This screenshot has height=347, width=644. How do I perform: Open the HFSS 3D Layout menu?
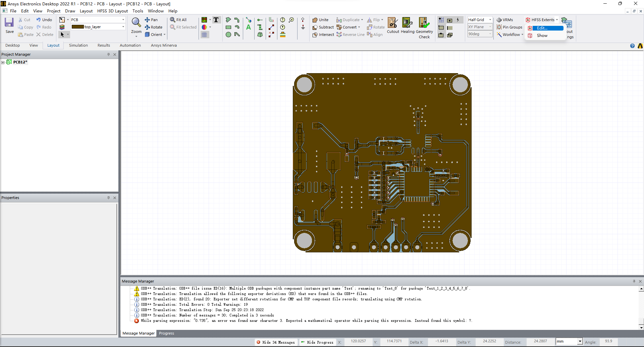pos(112,11)
